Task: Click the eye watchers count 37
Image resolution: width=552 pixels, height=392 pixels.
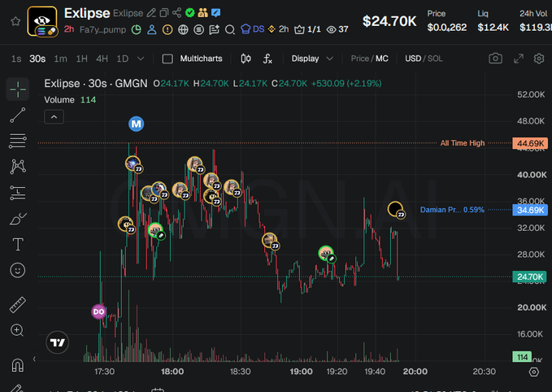Action: tap(337, 29)
